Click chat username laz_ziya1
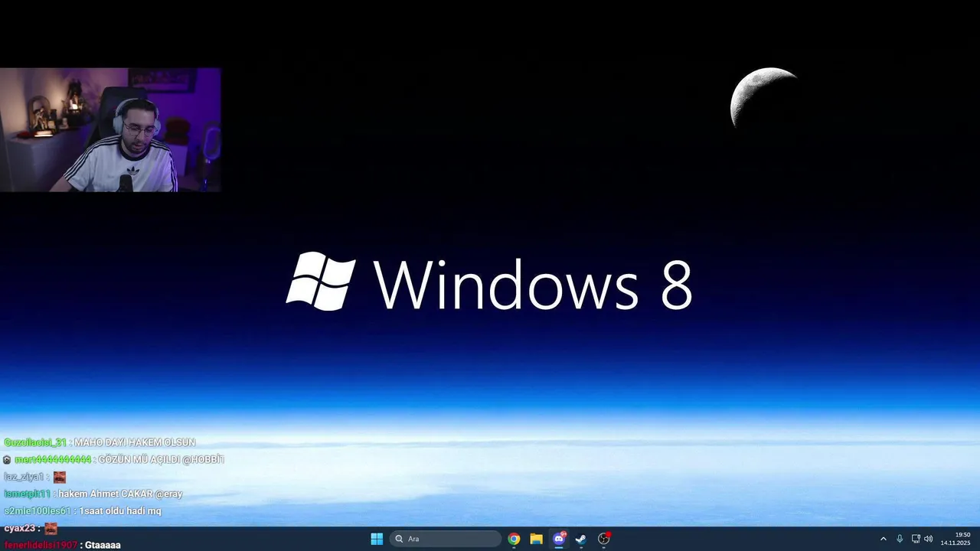This screenshot has width=980, height=551. click(x=24, y=477)
